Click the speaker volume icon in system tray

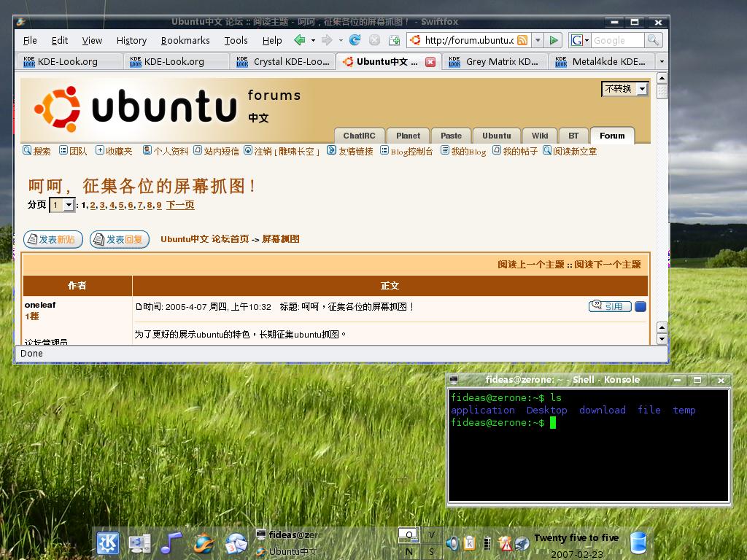click(452, 542)
